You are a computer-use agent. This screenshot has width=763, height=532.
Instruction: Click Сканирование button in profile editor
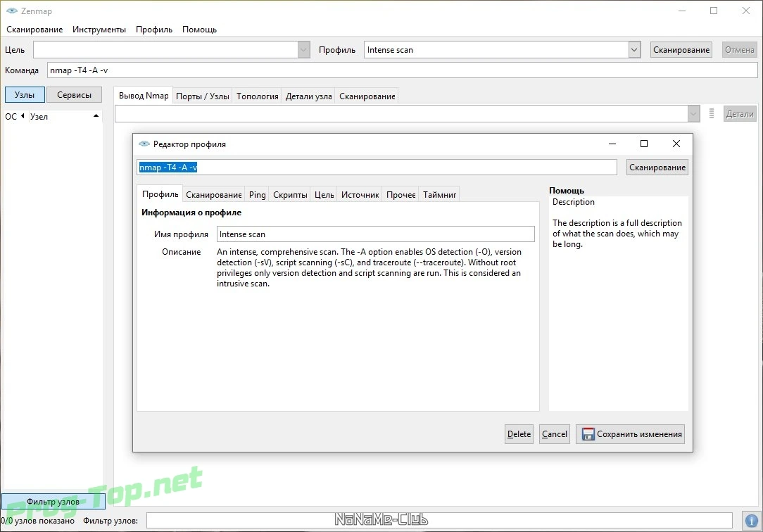coord(657,167)
